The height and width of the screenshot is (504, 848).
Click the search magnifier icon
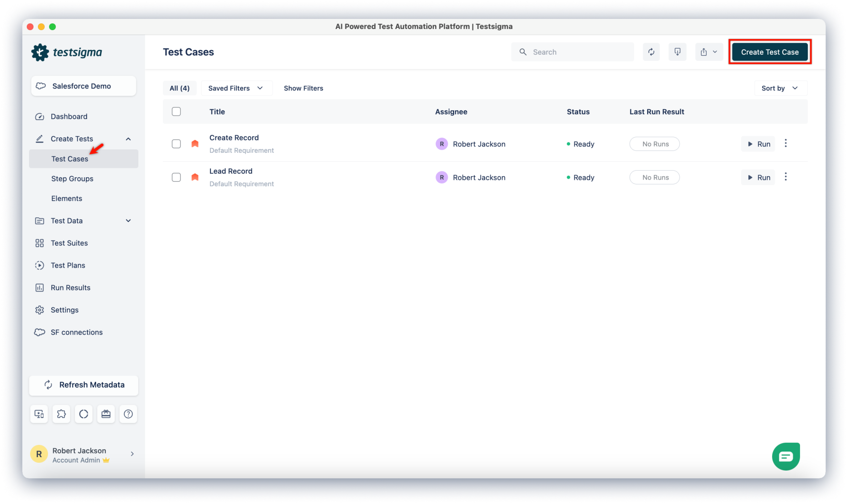pyautogui.click(x=523, y=52)
